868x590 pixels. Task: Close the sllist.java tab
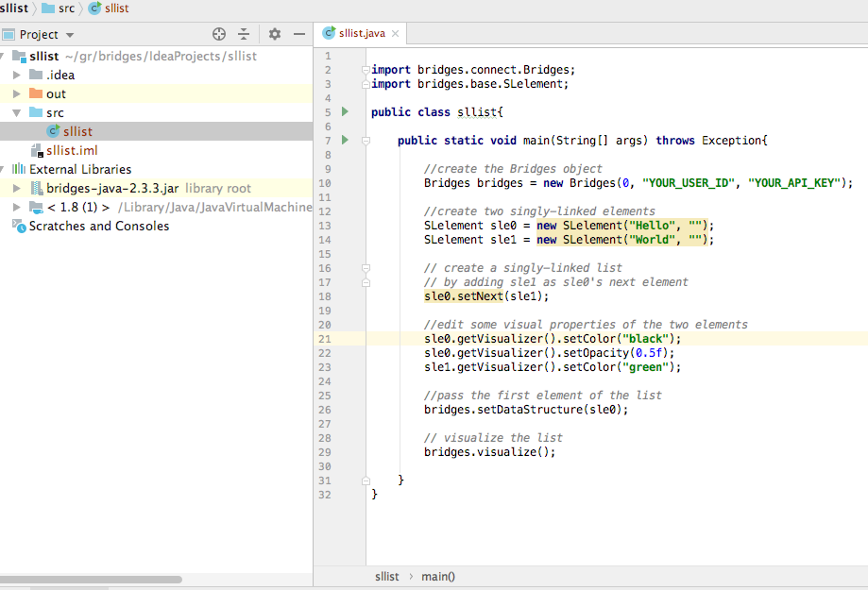(x=395, y=33)
